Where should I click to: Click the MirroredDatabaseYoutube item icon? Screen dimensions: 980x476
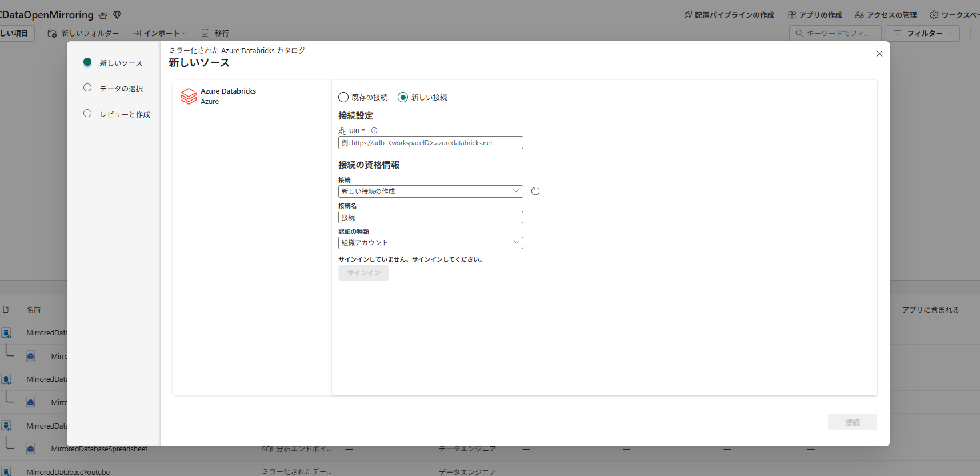click(x=6, y=471)
